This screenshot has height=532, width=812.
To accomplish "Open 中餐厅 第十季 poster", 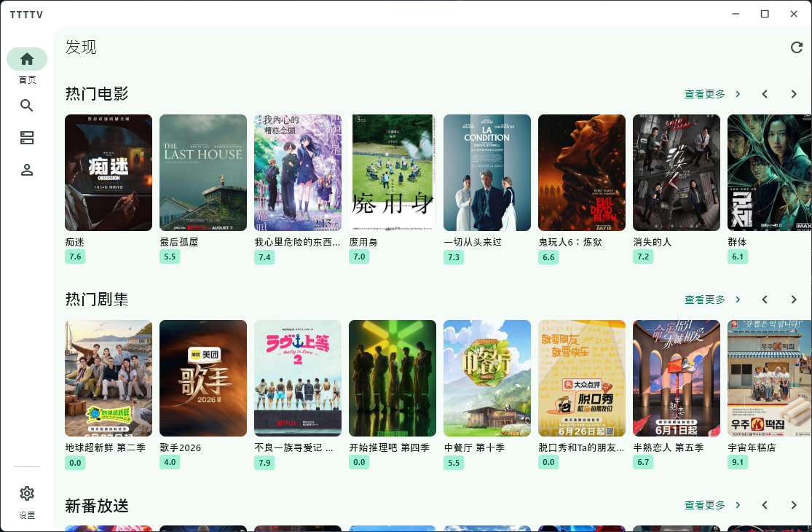I will pyautogui.click(x=487, y=378).
